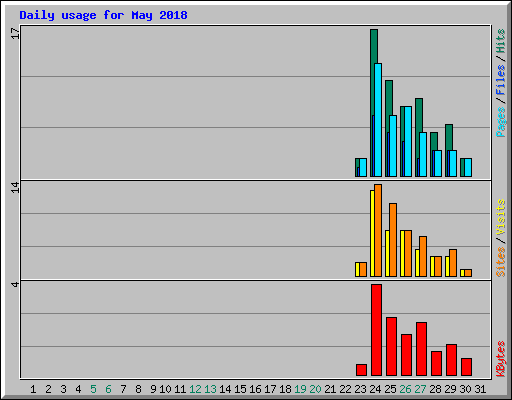The image size is (512, 400).
Task: Select the cyan Pages bar for day 24
Action: [x=378, y=120]
